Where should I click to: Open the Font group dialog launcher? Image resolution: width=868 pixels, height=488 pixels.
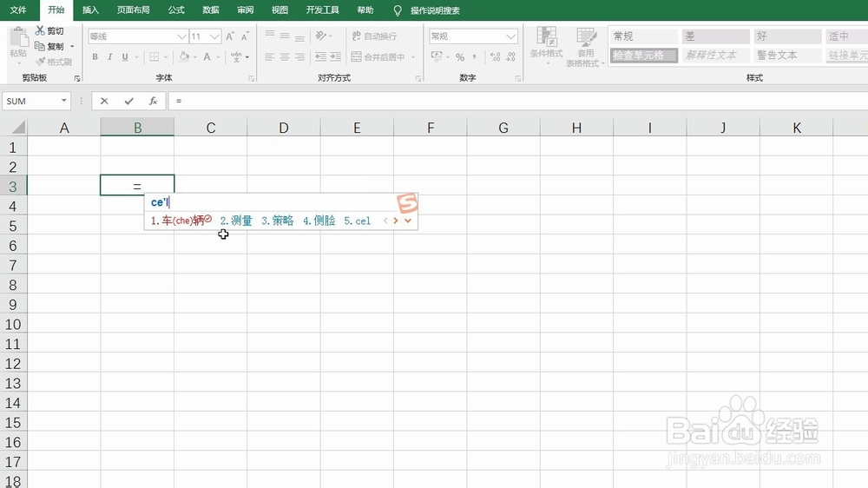(x=252, y=79)
